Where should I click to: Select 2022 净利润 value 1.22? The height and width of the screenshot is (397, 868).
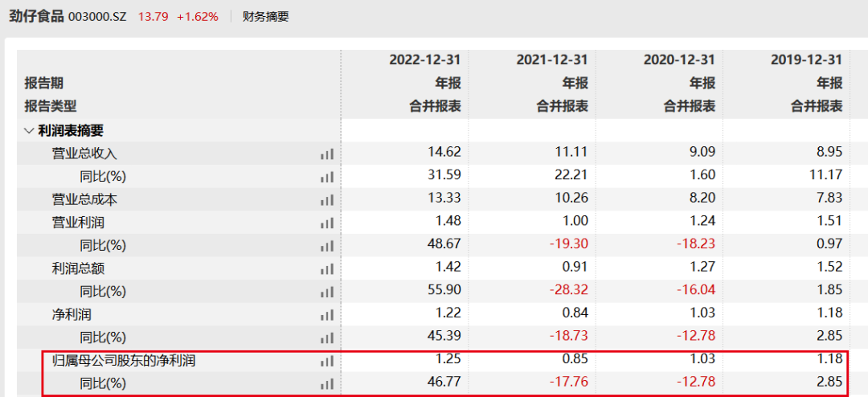coord(449,313)
